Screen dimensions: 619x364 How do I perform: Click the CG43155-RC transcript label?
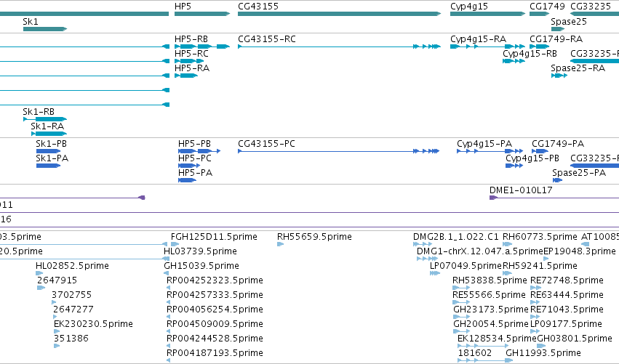coord(267,39)
